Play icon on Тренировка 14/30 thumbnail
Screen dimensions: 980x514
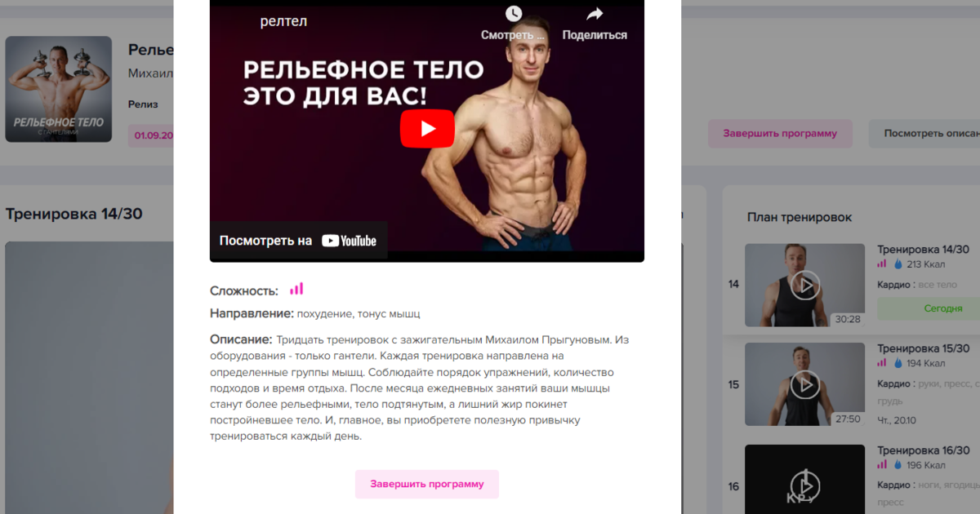click(x=804, y=285)
